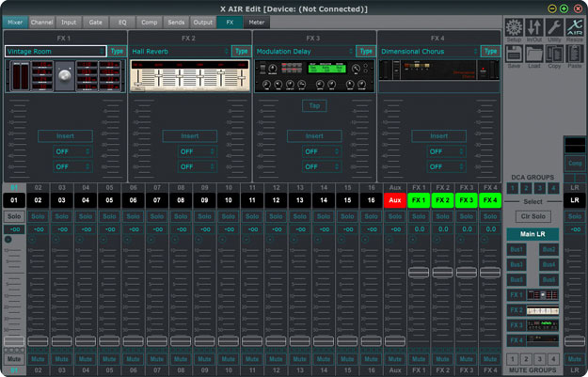Screen dimensions: 588x377
Task: Switch to the Gate tab
Action: coord(95,23)
